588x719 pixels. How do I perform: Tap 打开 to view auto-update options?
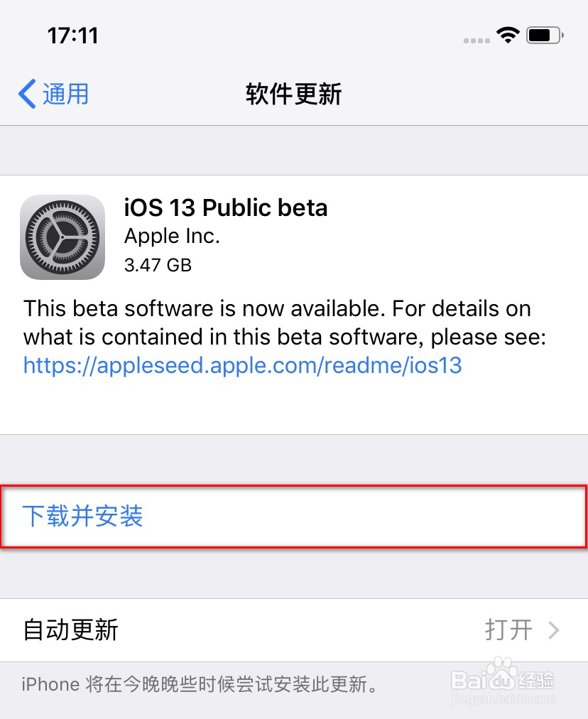click(x=508, y=629)
